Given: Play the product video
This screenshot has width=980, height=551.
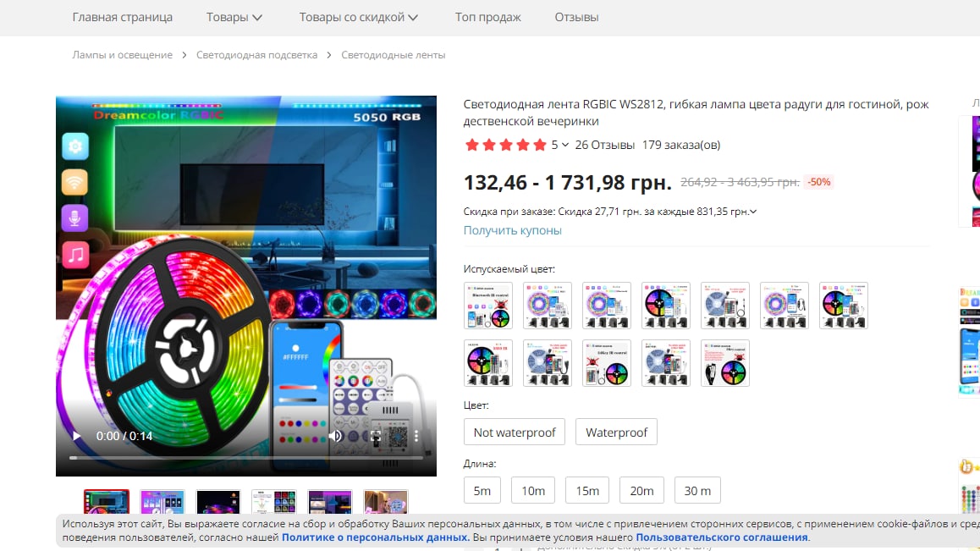Looking at the screenshot, I should pyautogui.click(x=76, y=436).
